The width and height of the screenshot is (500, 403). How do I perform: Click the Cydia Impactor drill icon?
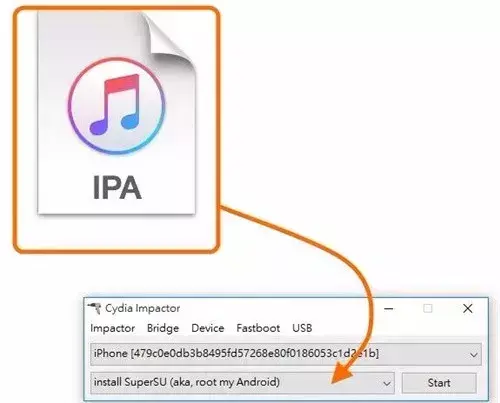pos(94,308)
